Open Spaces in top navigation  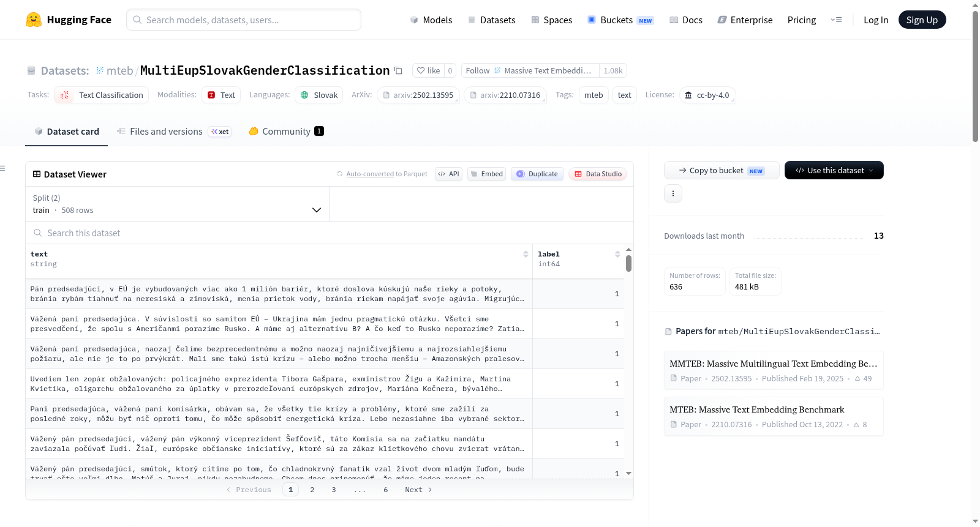551,20
